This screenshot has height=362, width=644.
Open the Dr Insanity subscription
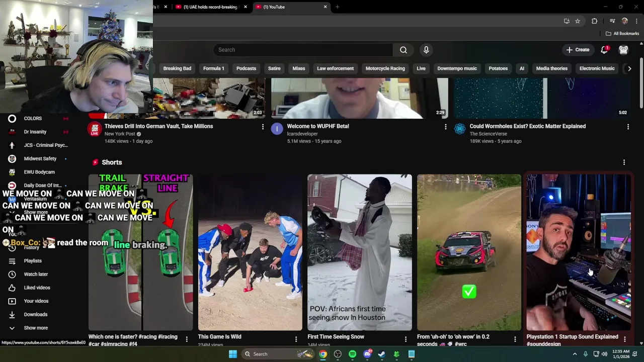coord(35,132)
